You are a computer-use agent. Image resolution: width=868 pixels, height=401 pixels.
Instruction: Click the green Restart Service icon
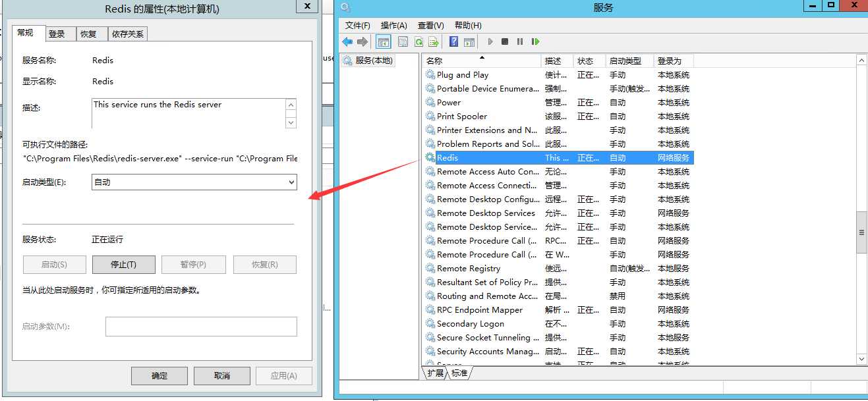535,41
